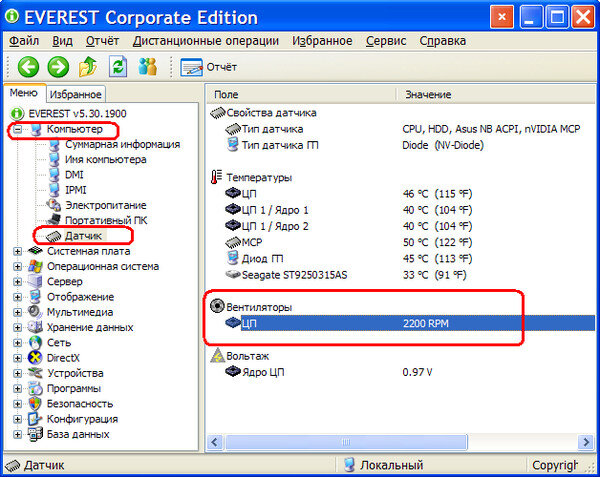
Task: Select EVEREST v5.30.1900 root node
Action: pyautogui.click(x=77, y=114)
